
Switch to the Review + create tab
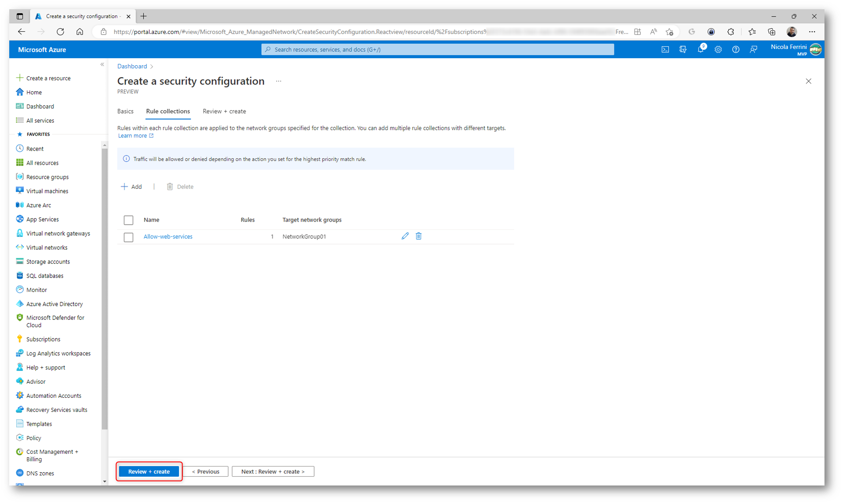224,111
